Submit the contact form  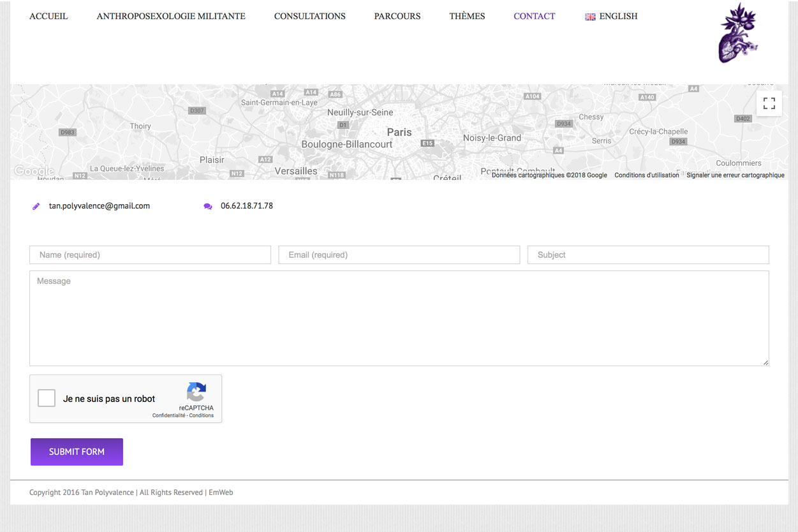77,452
